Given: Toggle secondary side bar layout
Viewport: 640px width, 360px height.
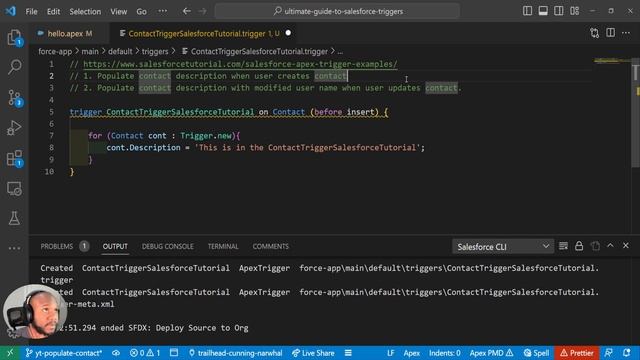Looking at the screenshot, I should (558, 11).
